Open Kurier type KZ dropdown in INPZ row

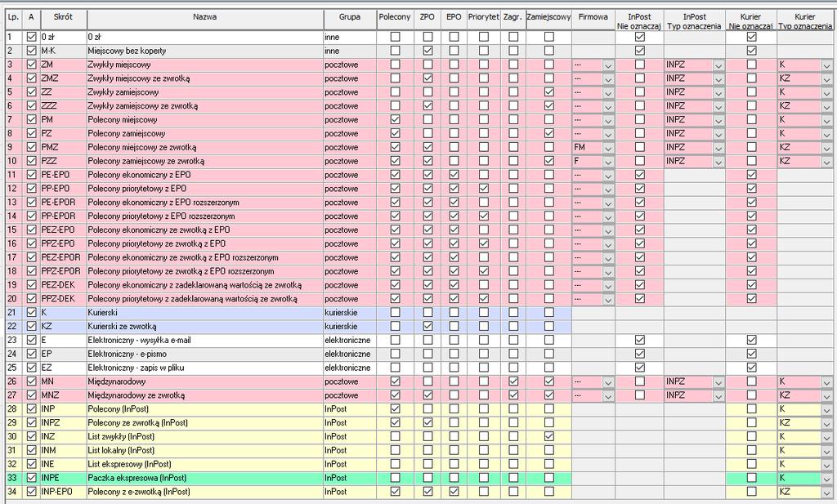point(826,422)
